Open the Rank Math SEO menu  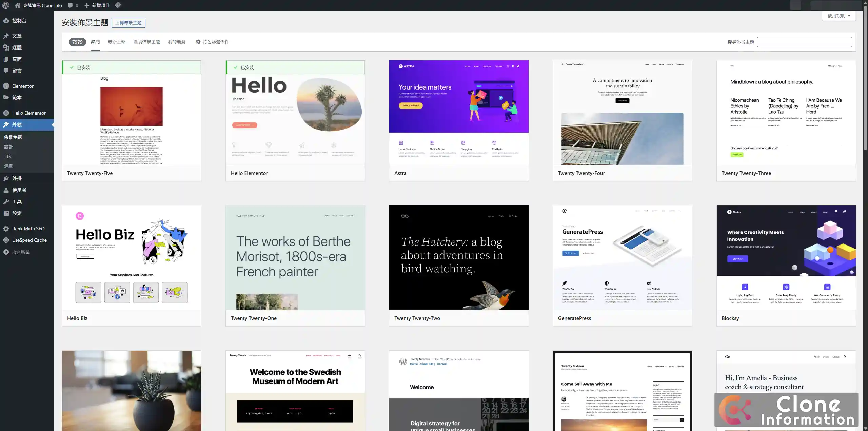pos(28,229)
